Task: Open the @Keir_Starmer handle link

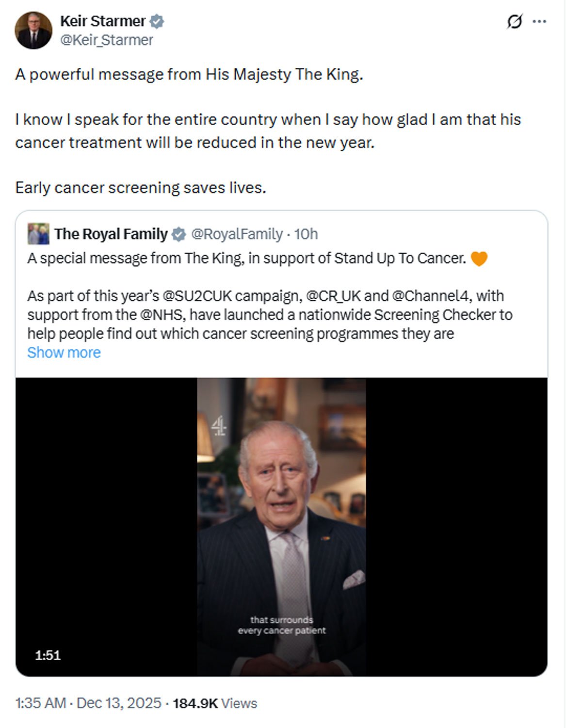Action: [106, 40]
